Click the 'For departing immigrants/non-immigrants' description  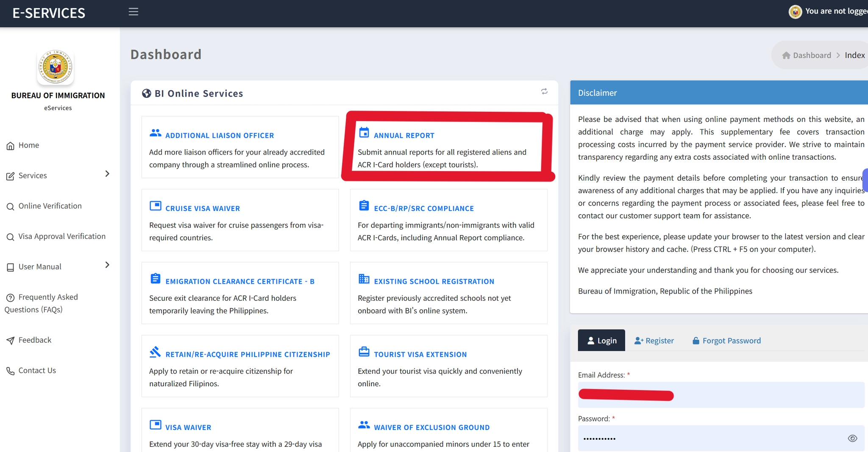click(446, 231)
